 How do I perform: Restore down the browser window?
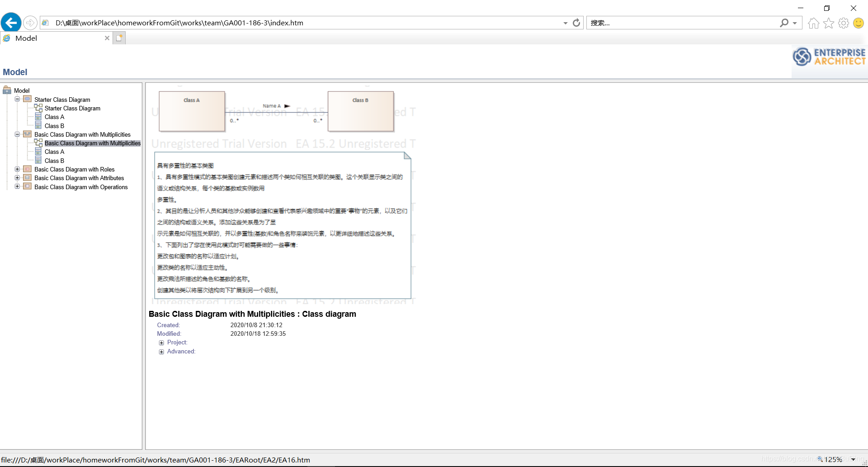827,8
